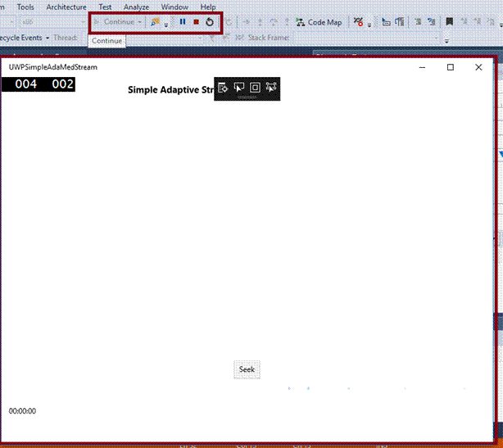Stop debugging with the red square
Viewport: 503px width, 448px height.
(x=197, y=22)
